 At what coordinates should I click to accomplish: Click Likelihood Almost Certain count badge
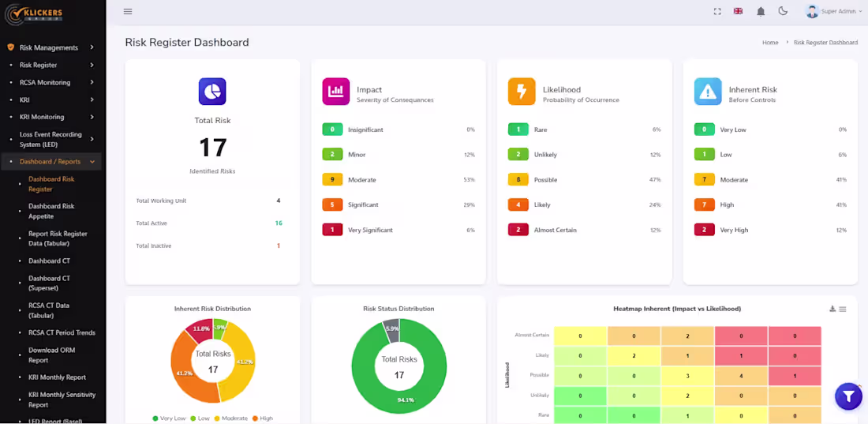[x=518, y=230]
